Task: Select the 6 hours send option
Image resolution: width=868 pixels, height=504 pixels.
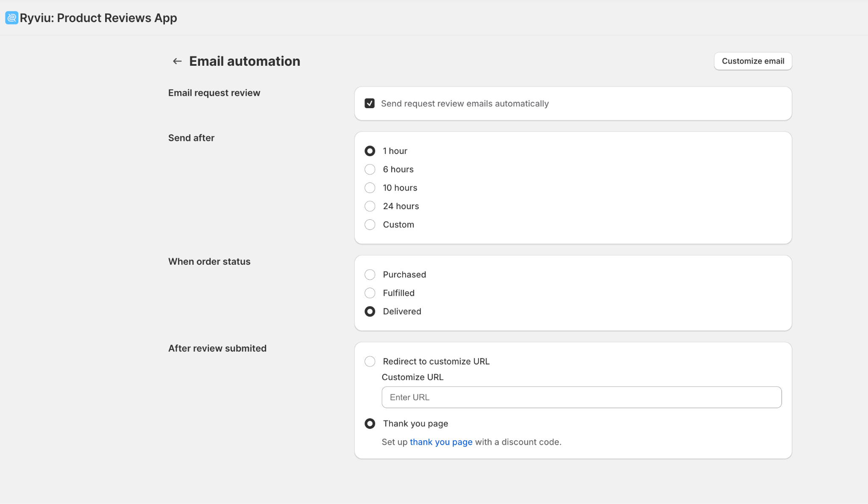Action: 370,169
